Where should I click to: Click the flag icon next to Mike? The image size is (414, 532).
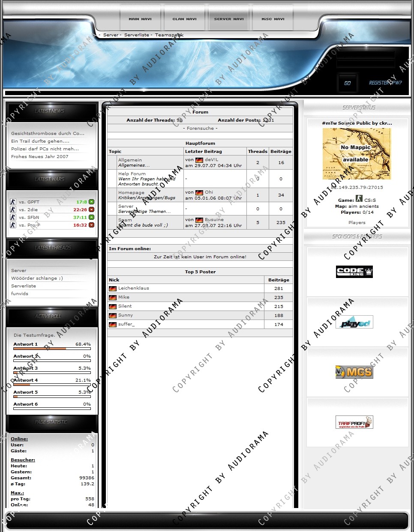(113, 297)
